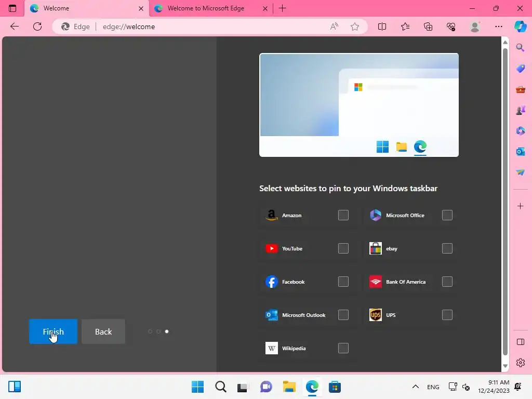
Task: Open Microsoft Store on taskbar
Action: click(x=335, y=387)
